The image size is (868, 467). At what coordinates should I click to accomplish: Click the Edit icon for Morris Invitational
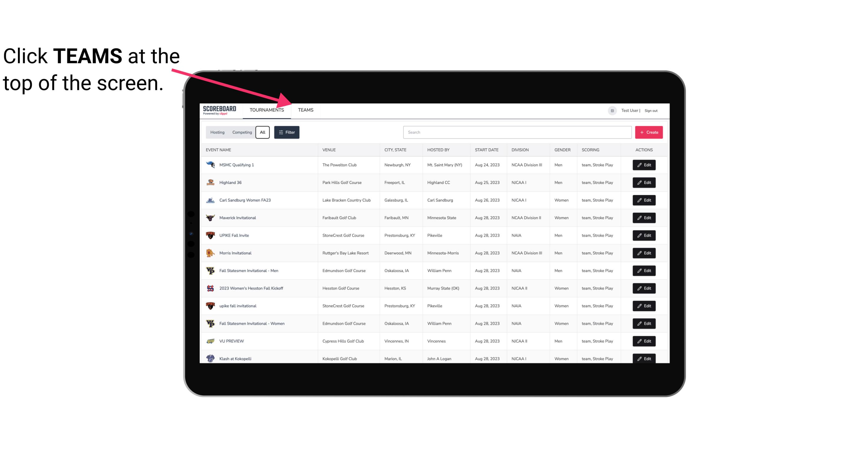click(644, 253)
